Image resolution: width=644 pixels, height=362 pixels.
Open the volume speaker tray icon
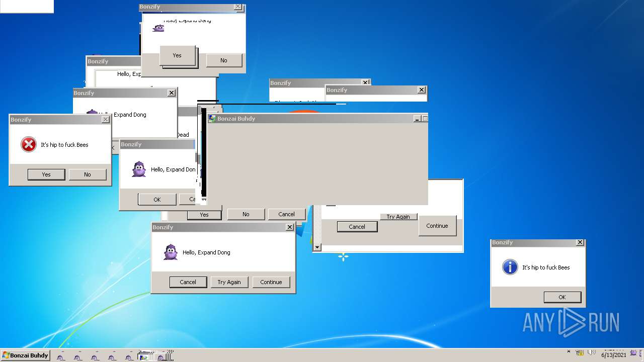click(592, 352)
